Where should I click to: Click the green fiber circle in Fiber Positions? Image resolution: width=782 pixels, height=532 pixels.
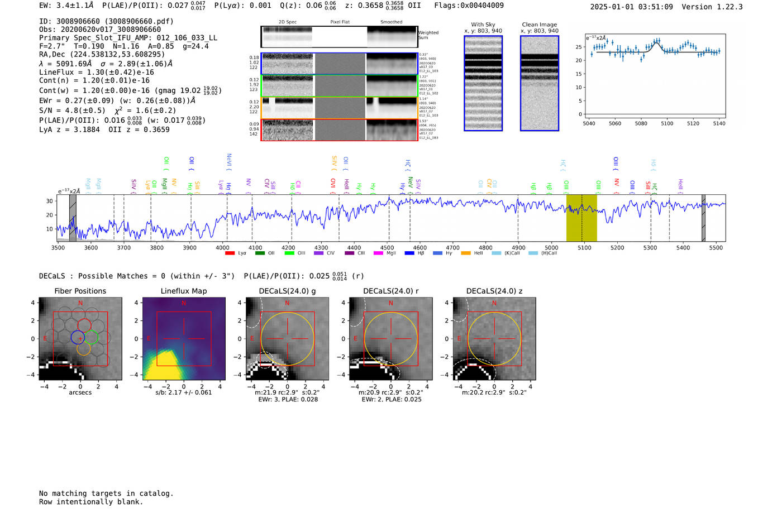tap(91, 337)
